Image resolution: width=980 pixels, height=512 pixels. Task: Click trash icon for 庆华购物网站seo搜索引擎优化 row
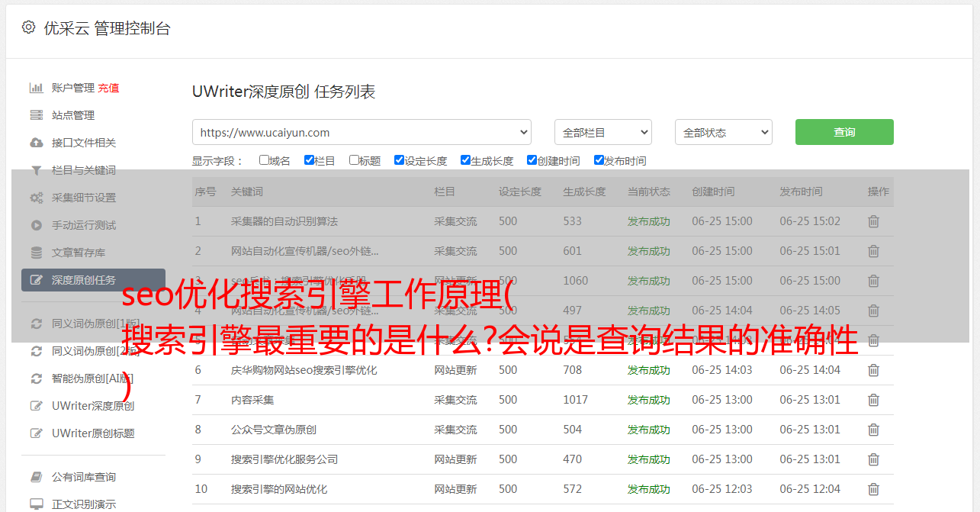873,370
